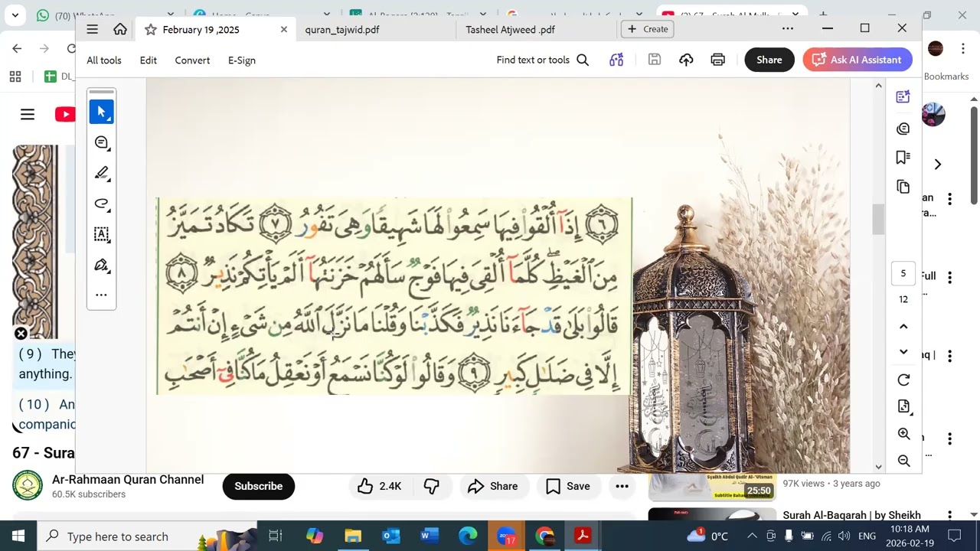
Task: Open the Page thumbnails panel
Action: pos(903,187)
